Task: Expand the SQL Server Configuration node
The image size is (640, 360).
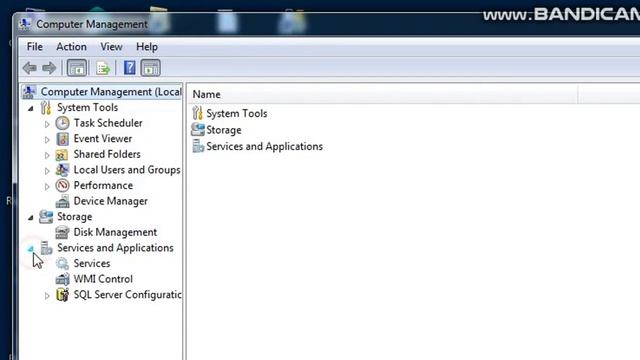Action: click(x=47, y=296)
